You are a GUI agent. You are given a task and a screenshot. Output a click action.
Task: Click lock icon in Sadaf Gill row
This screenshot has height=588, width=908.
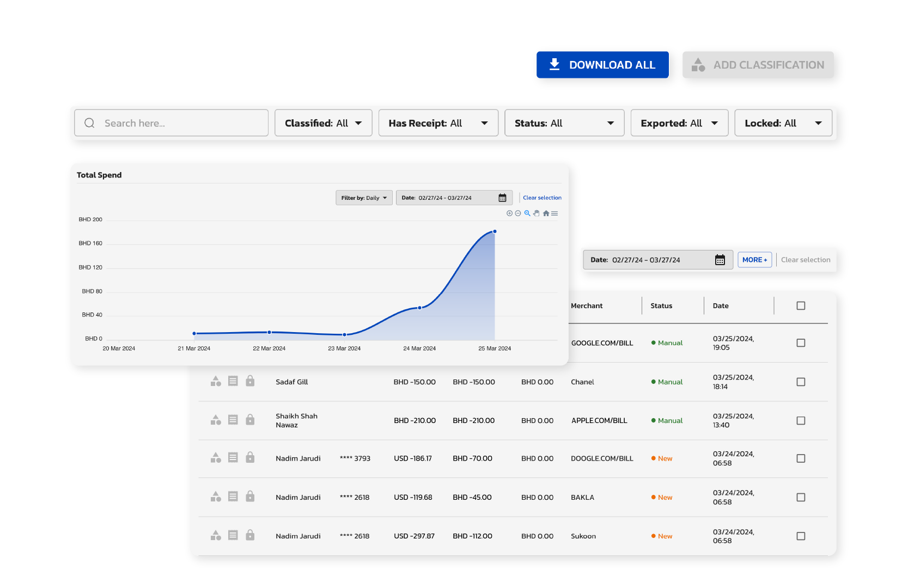tap(250, 381)
